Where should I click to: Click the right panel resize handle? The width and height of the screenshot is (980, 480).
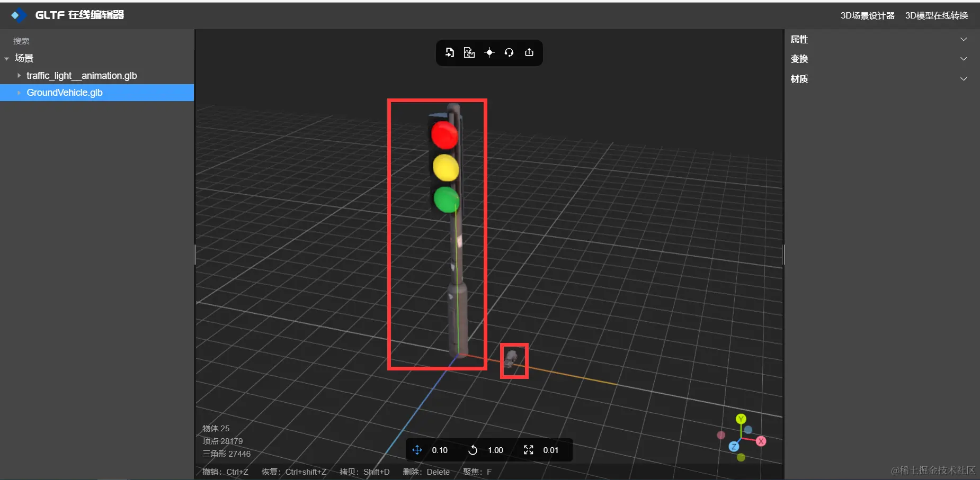(783, 255)
